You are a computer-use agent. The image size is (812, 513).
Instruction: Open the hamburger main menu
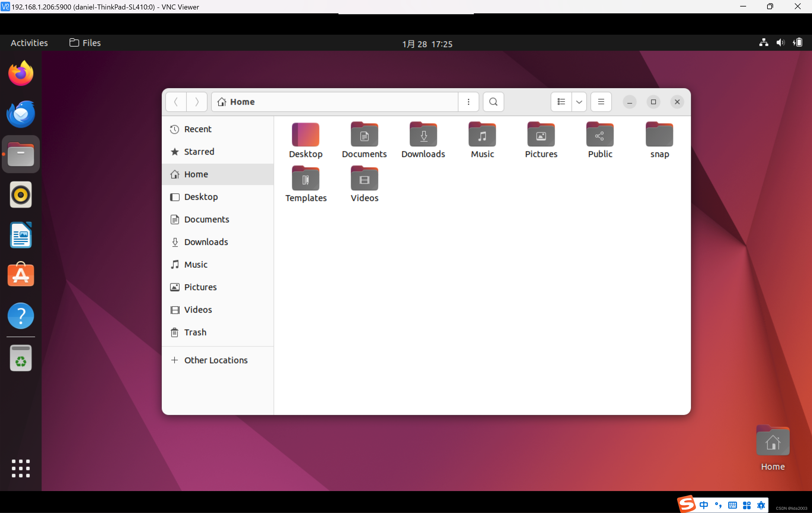pyautogui.click(x=601, y=101)
